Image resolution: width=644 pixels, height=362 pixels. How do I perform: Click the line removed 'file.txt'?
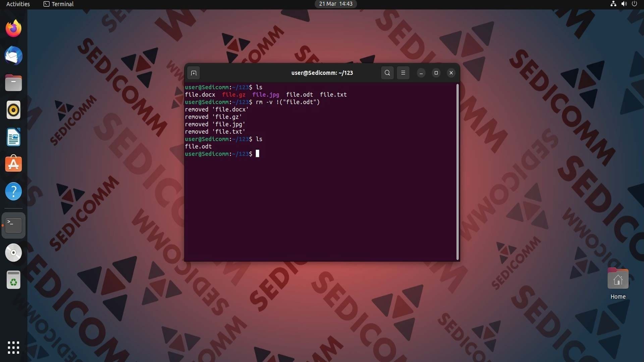point(215,132)
